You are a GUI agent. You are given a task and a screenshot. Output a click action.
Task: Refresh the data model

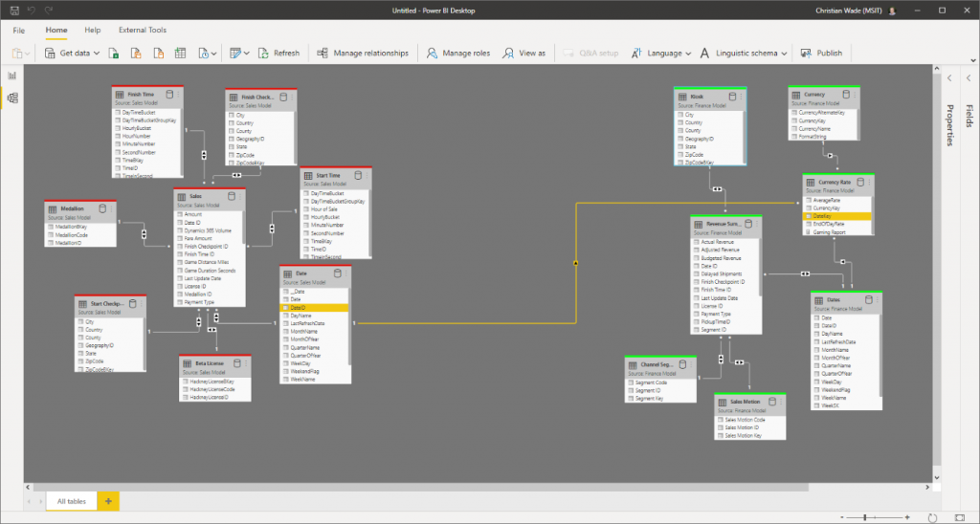(279, 54)
